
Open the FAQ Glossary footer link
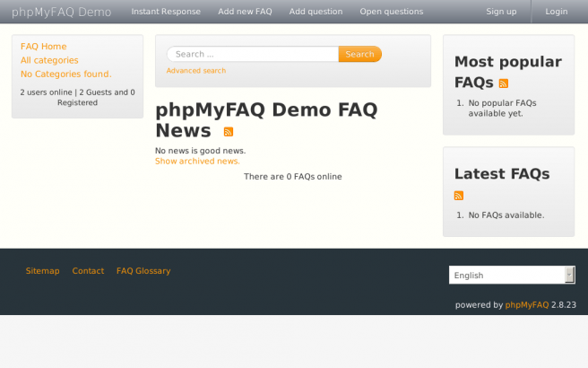pyautogui.click(x=143, y=271)
